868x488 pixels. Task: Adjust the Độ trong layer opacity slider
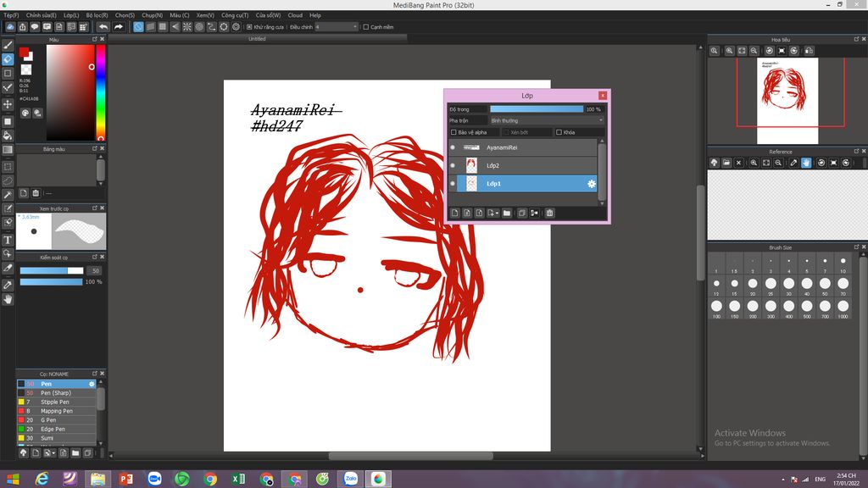[x=537, y=109]
